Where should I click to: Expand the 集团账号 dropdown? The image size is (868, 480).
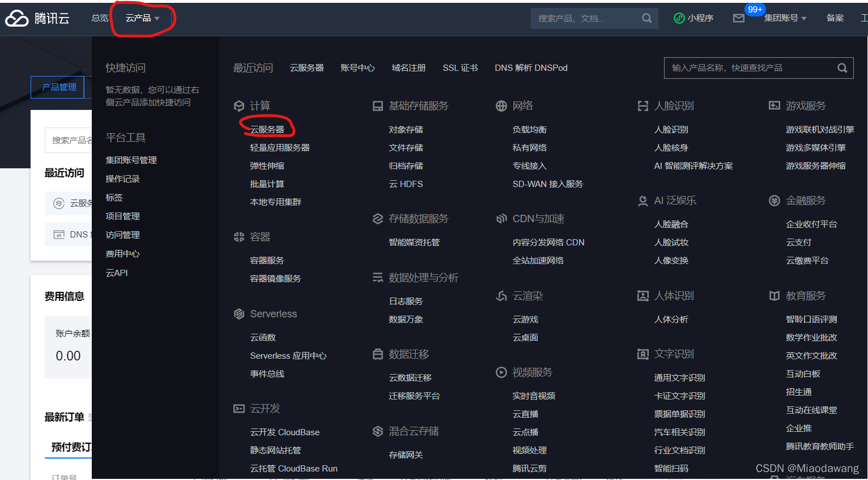[x=785, y=18]
